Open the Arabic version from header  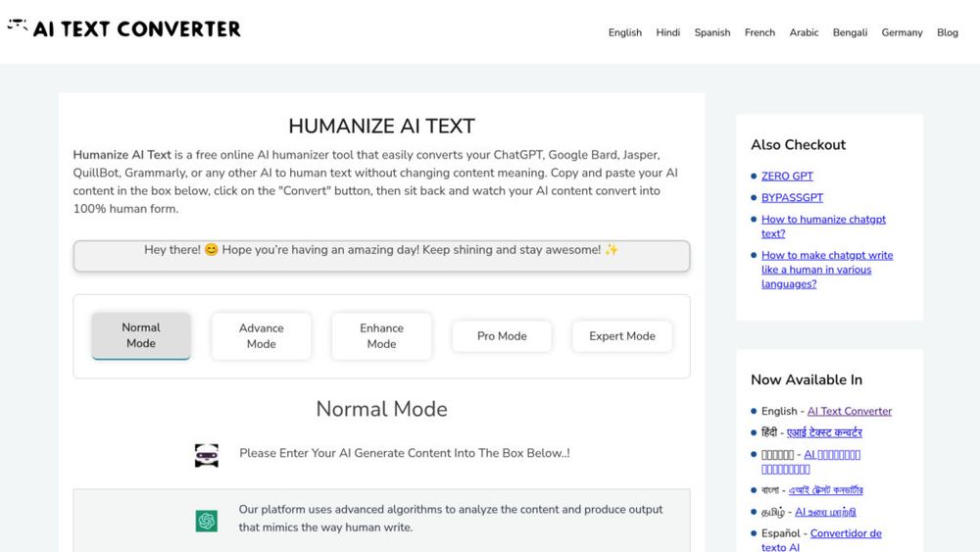click(804, 32)
